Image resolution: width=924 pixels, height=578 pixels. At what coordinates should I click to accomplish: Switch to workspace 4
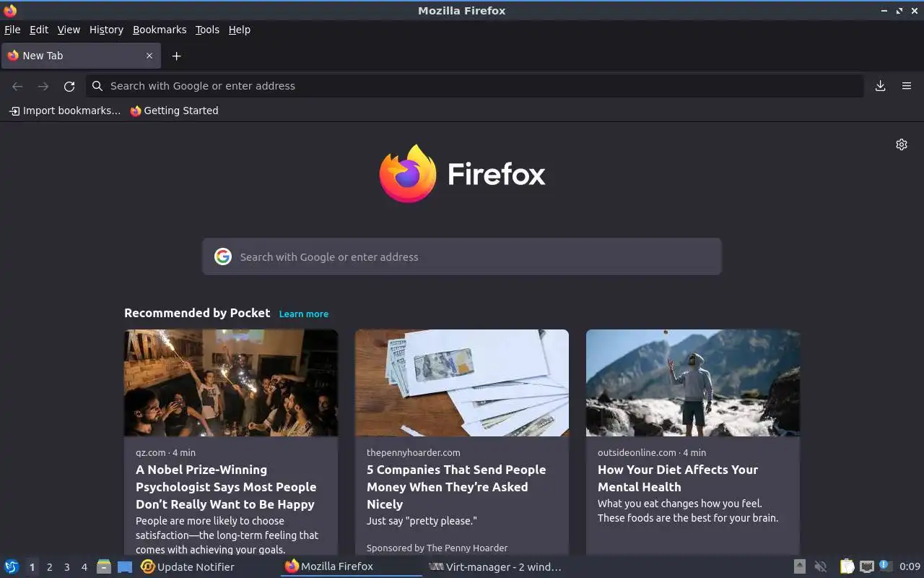(x=84, y=567)
